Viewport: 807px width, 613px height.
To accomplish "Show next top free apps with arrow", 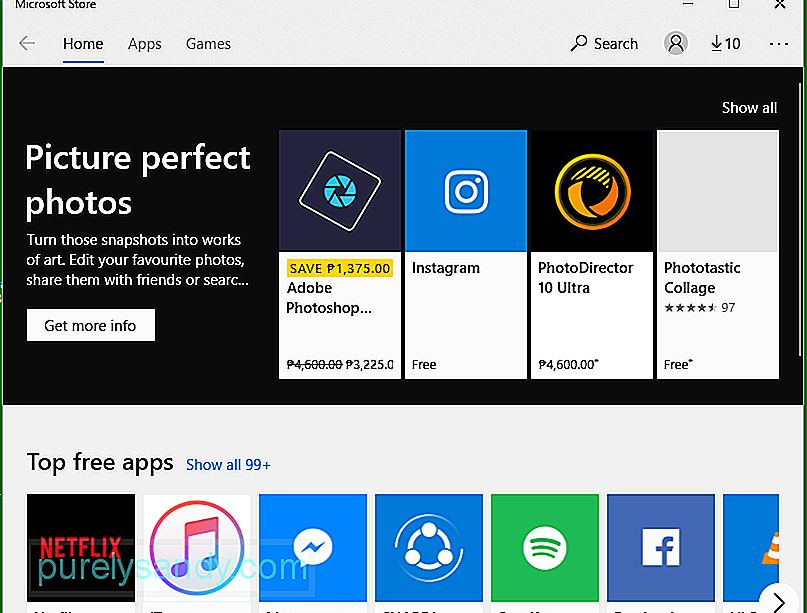I will click(x=779, y=601).
